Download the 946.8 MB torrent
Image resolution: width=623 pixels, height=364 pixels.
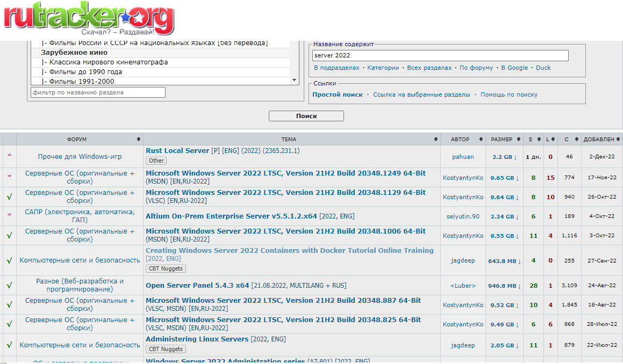[x=505, y=286]
